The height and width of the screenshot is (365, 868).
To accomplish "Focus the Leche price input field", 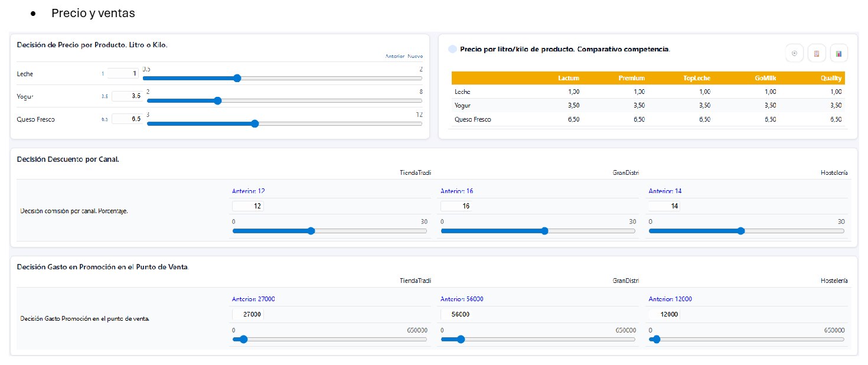I will 123,73.
